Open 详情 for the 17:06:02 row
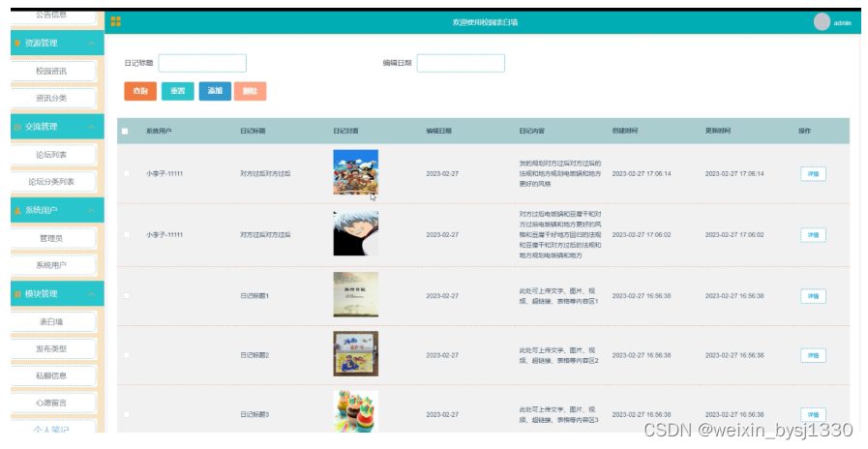 [x=813, y=235]
